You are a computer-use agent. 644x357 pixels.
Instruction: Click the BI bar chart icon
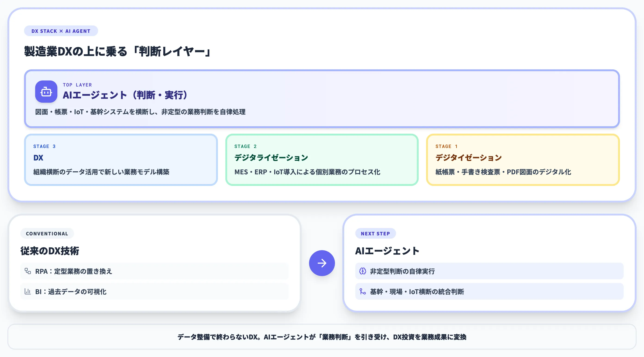[x=28, y=292]
